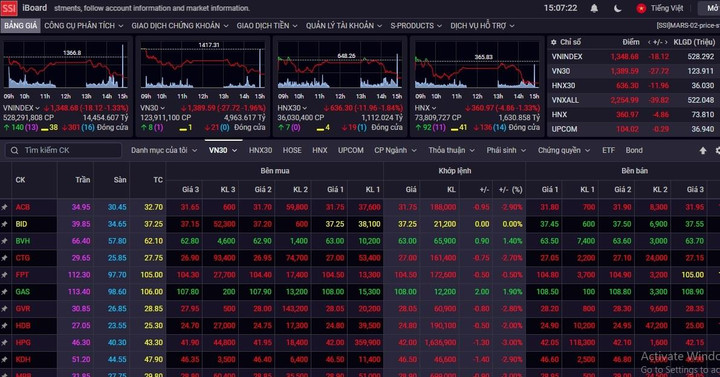Toggle pin icon for KDH row
The image size is (720, 377).
5,360
